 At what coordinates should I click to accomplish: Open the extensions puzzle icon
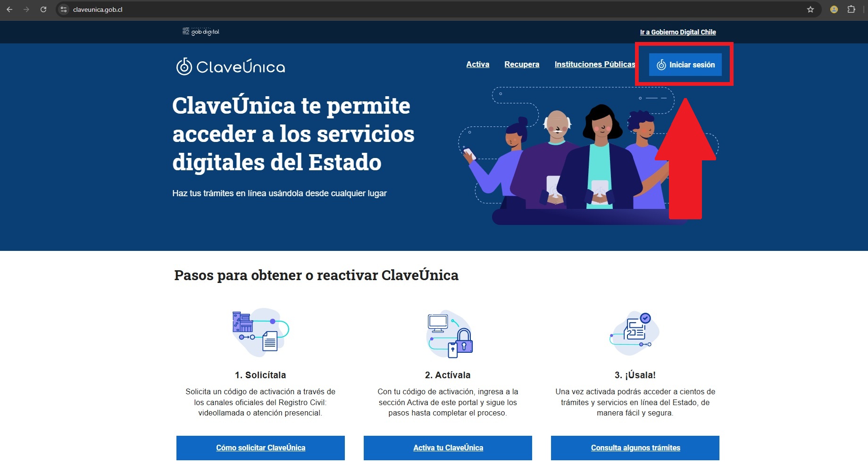(x=851, y=9)
